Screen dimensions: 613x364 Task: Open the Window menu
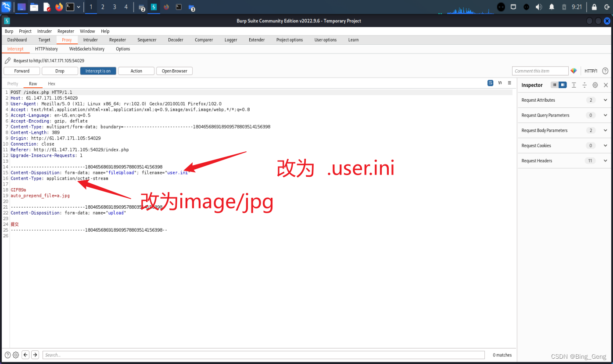pos(87,31)
